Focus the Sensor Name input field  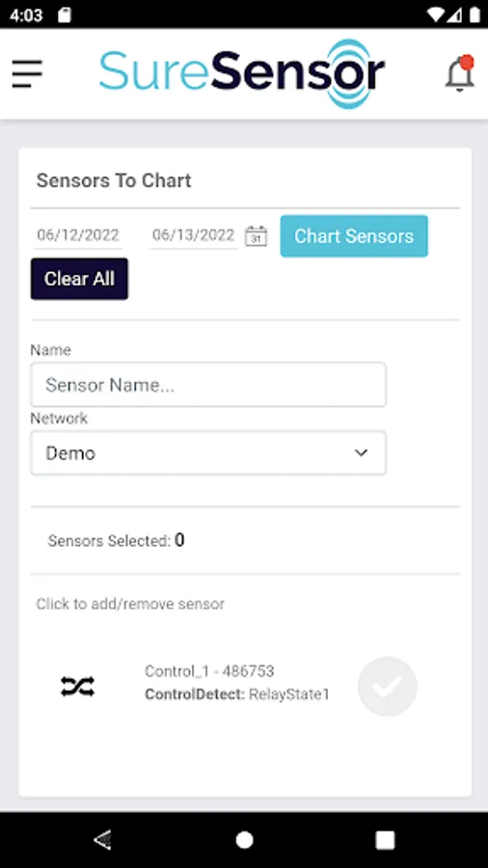208,385
